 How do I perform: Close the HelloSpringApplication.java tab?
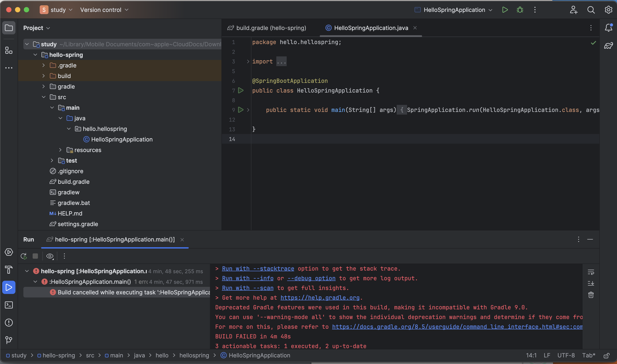pos(415,28)
